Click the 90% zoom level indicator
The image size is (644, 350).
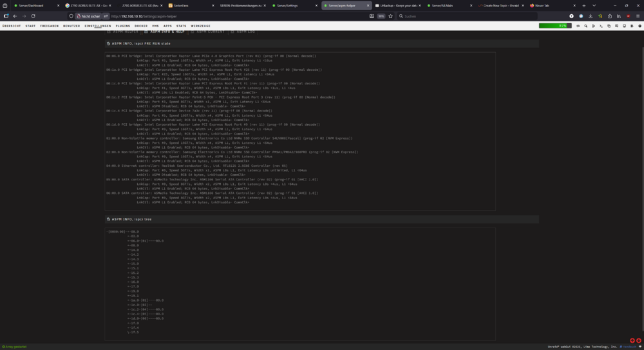point(381,17)
